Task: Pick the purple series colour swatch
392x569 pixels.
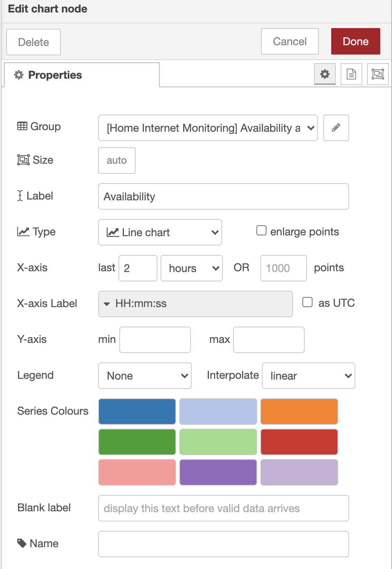Action: click(x=218, y=472)
